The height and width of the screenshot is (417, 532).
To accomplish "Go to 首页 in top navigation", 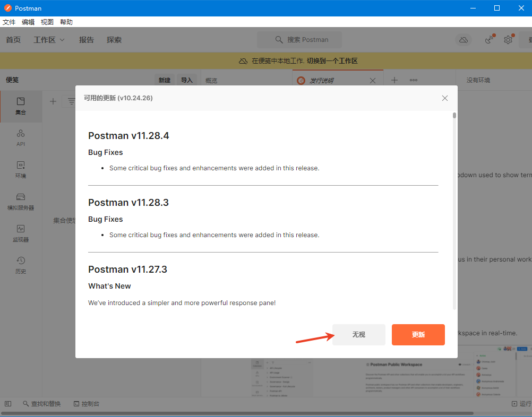I will coord(13,40).
